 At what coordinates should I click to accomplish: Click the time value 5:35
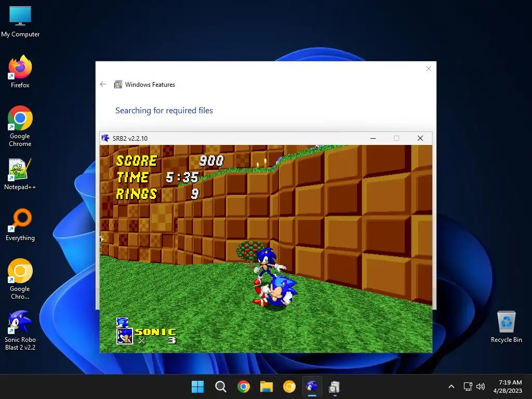pos(182,178)
